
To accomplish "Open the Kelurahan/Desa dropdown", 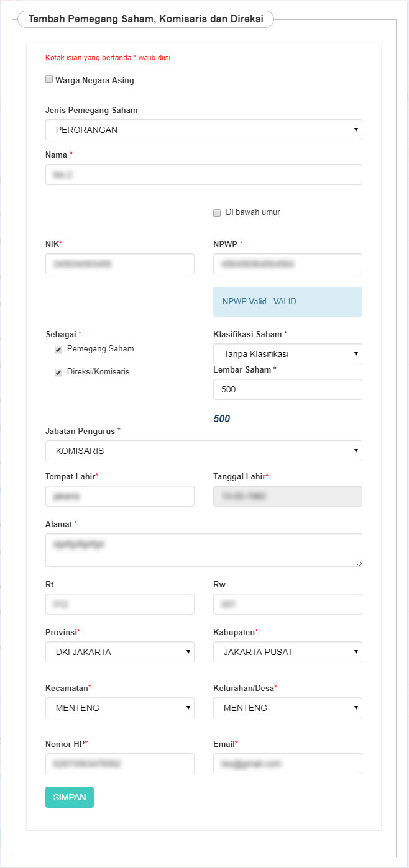I will coord(287,708).
